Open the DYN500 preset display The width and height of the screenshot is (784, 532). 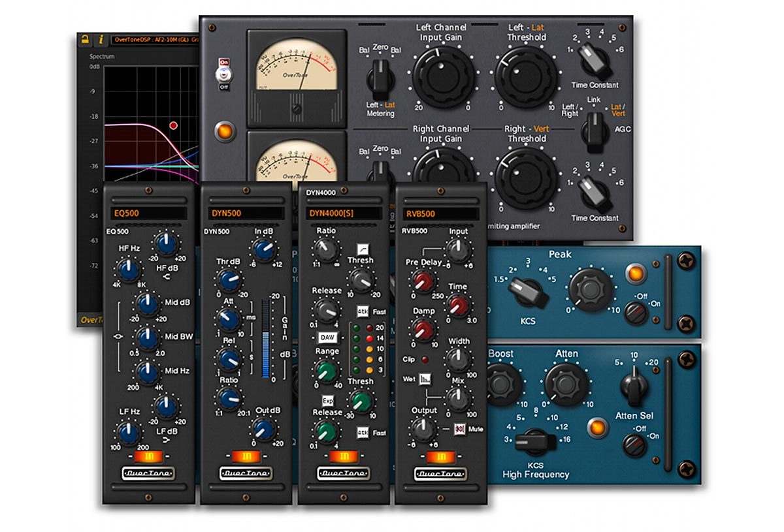click(x=246, y=213)
